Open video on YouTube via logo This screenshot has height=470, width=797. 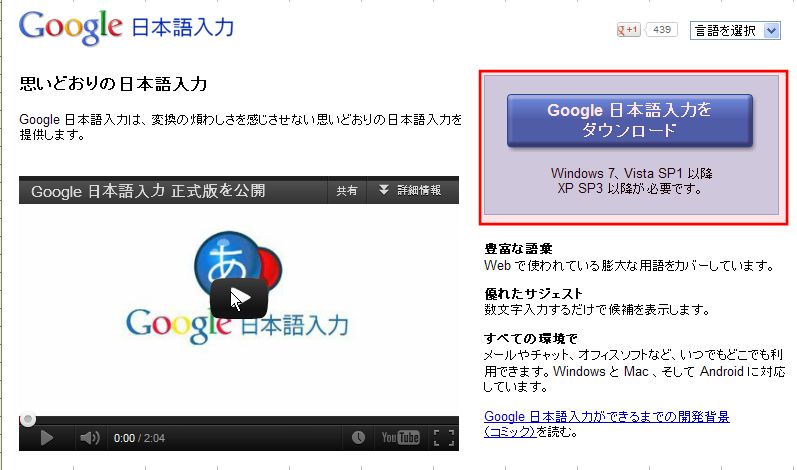[x=401, y=437]
